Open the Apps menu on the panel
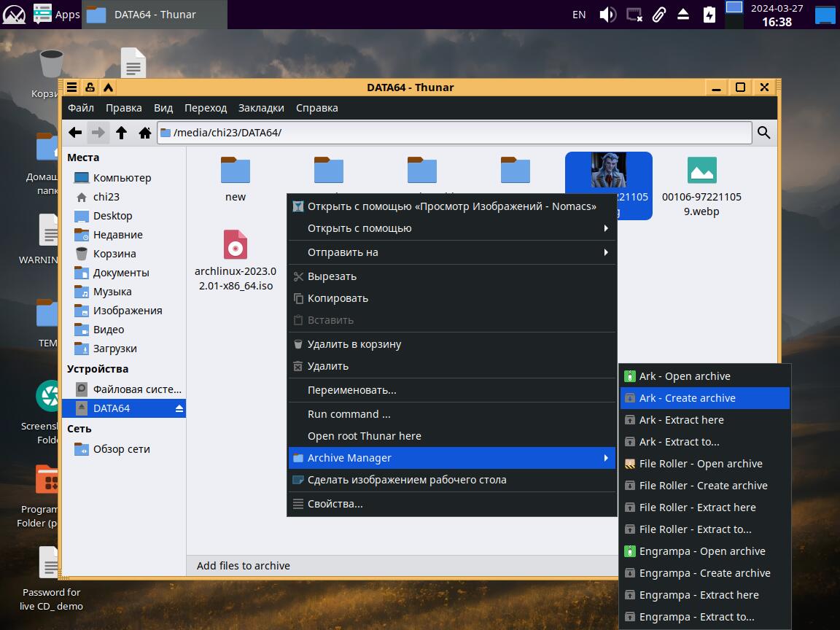 pyautogui.click(x=57, y=15)
